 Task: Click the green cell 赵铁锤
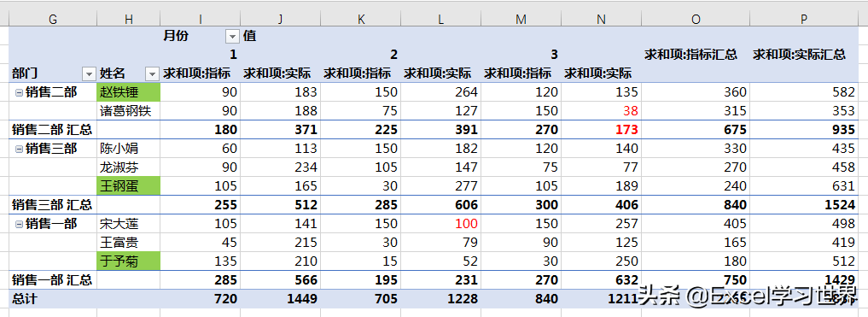click(128, 92)
